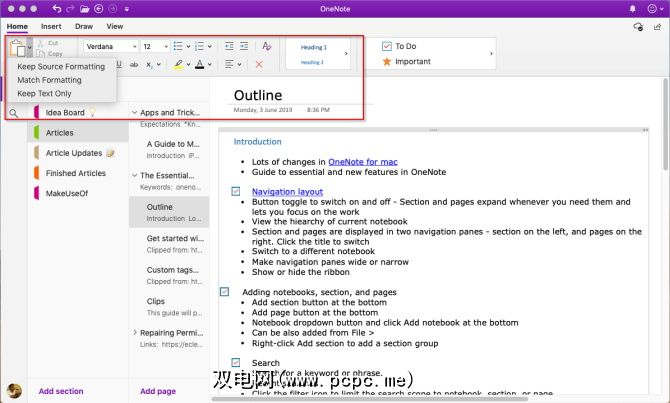Image resolution: width=670 pixels, height=403 pixels.
Task: Click the bulleted list icon
Action: click(x=178, y=46)
